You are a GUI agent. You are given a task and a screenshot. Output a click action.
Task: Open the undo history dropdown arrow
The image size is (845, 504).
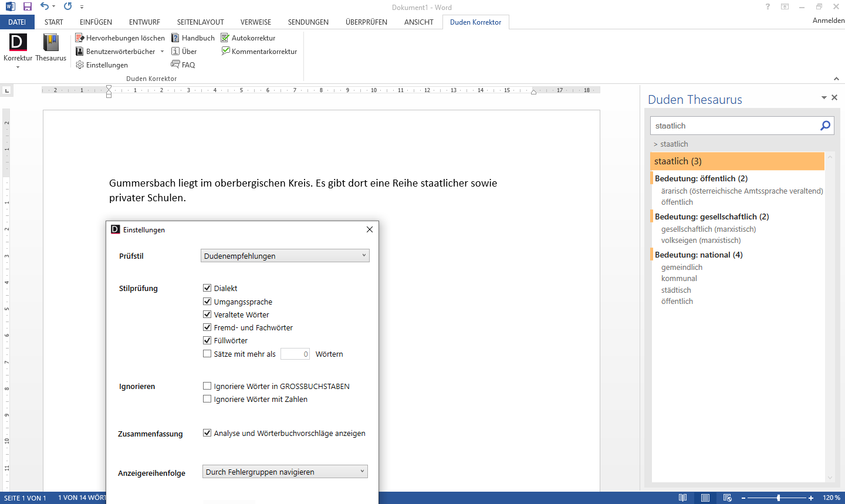coord(53,6)
